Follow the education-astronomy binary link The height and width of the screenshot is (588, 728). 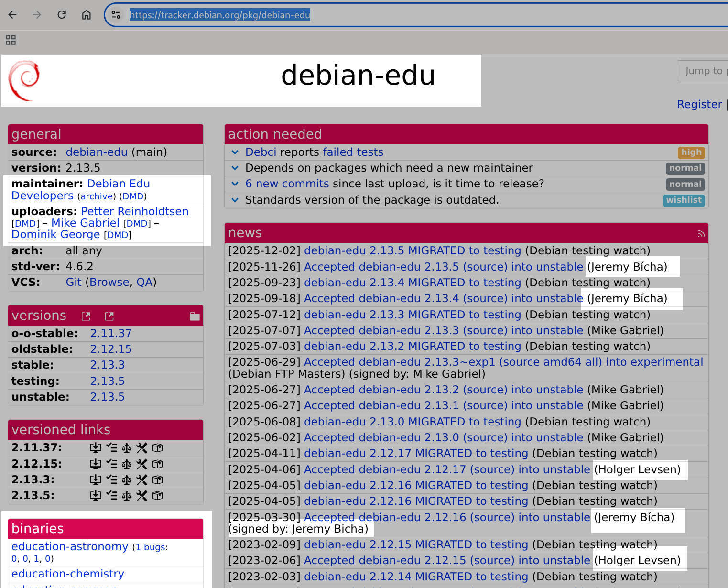[x=70, y=546]
